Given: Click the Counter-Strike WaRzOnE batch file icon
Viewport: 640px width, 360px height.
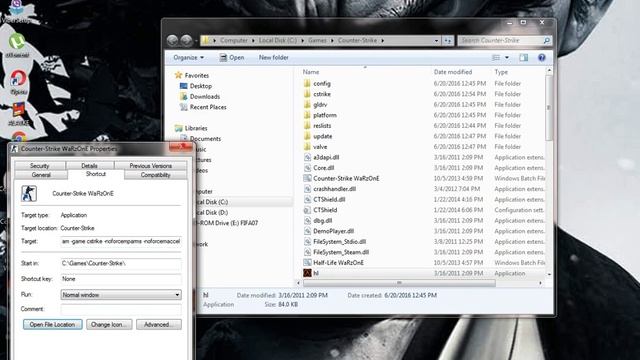Looking at the screenshot, I should point(307,178).
